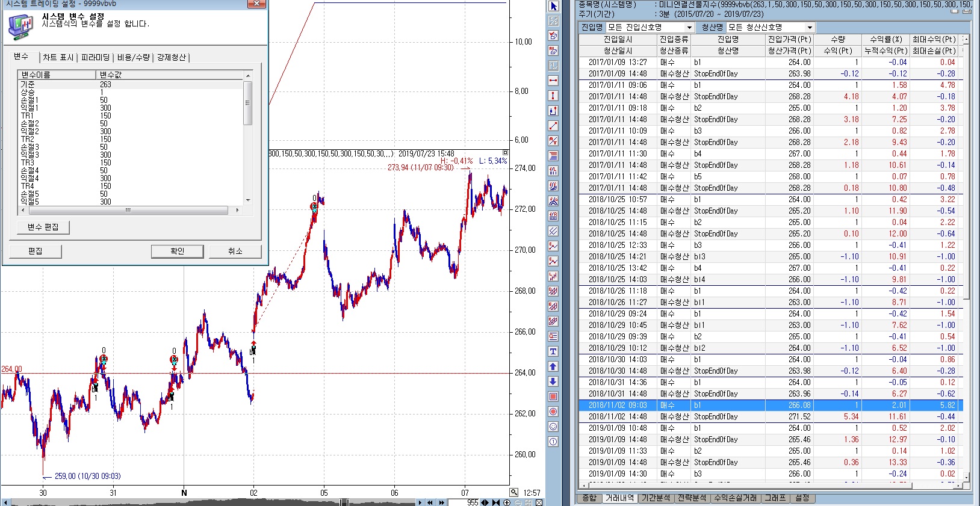Choose the horizontal line drawing tool
Image resolution: width=980 pixels, height=506 pixels.
553,81
